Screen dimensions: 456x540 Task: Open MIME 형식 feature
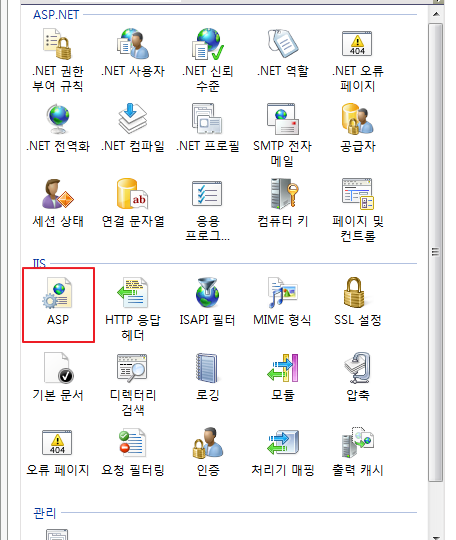283,302
